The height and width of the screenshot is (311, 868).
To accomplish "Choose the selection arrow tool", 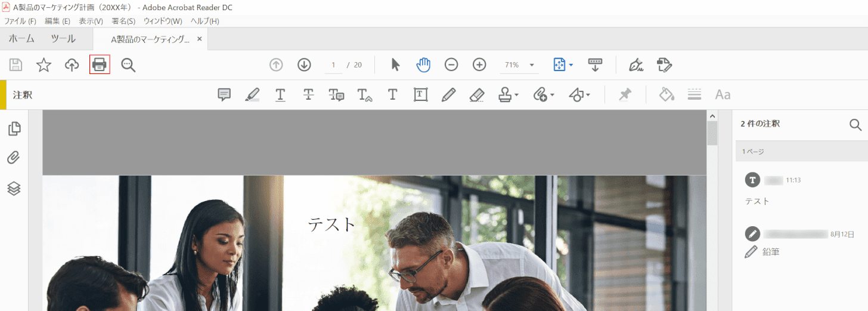I will (395, 64).
